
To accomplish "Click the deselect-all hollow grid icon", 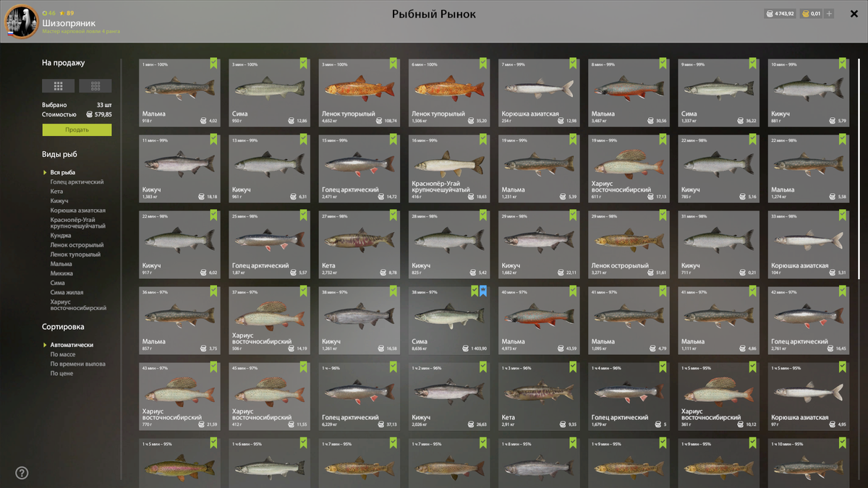I will pos(95,86).
